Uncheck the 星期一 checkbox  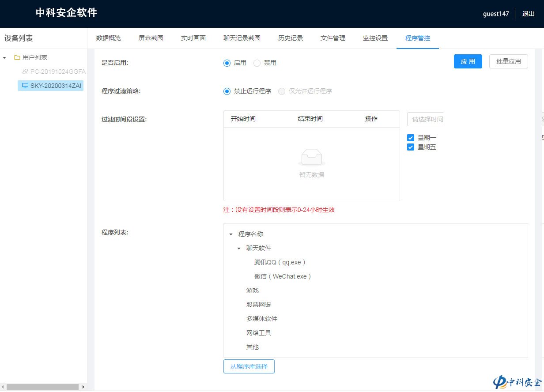pos(411,138)
